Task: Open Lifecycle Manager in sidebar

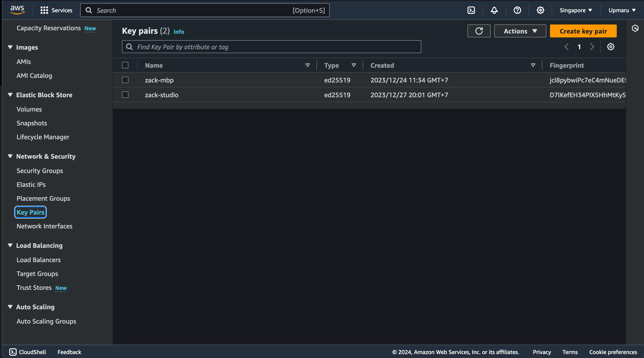Action: [43, 137]
